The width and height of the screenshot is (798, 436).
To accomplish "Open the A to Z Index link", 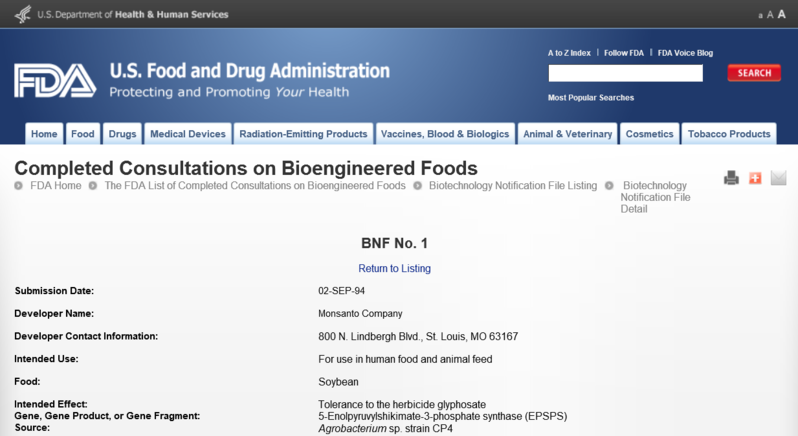I will [x=569, y=52].
